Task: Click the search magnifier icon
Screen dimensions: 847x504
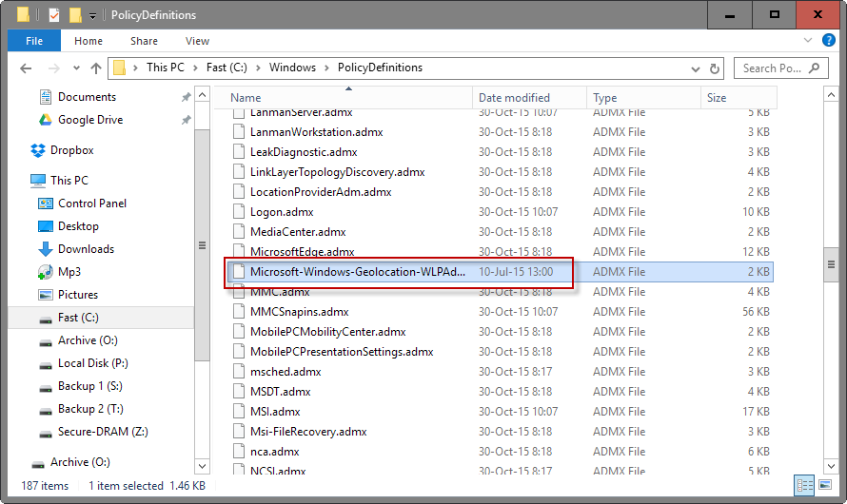Action: [814, 68]
